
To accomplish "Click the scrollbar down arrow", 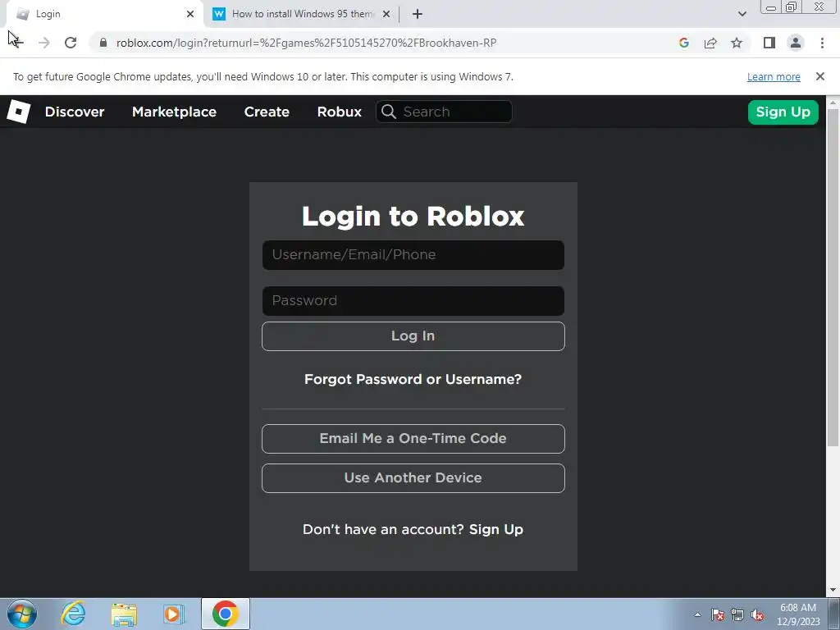I will tap(833, 591).
